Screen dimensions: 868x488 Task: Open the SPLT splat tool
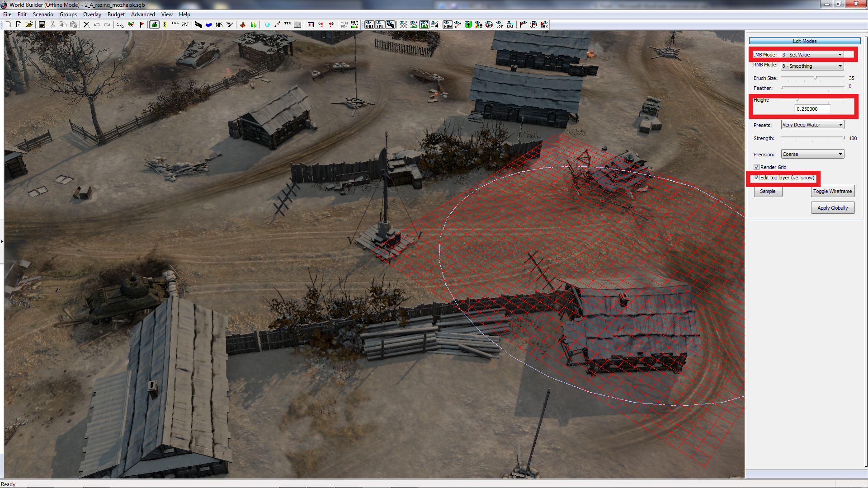(185, 24)
